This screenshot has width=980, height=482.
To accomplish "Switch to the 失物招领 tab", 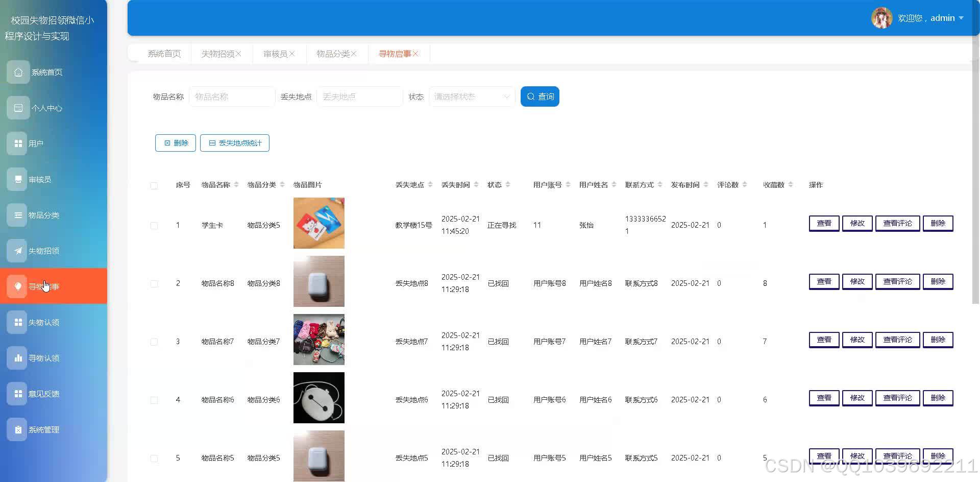I will (218, 53).
